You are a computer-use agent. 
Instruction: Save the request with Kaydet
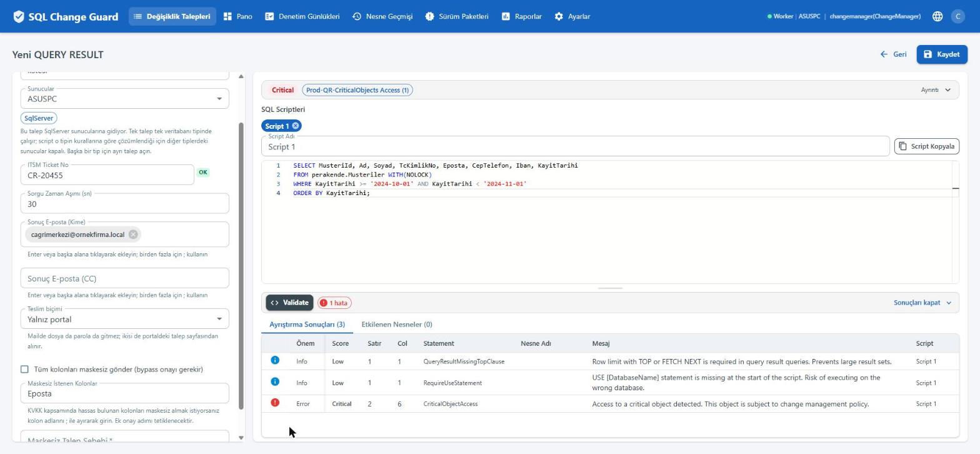(x=942, y=54)
